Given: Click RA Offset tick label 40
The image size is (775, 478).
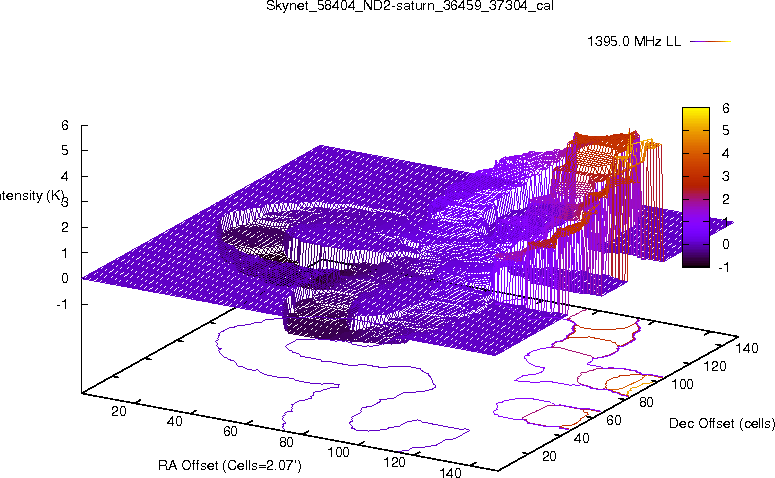Looking at the screenshot, I should click(x=174, y=421).
